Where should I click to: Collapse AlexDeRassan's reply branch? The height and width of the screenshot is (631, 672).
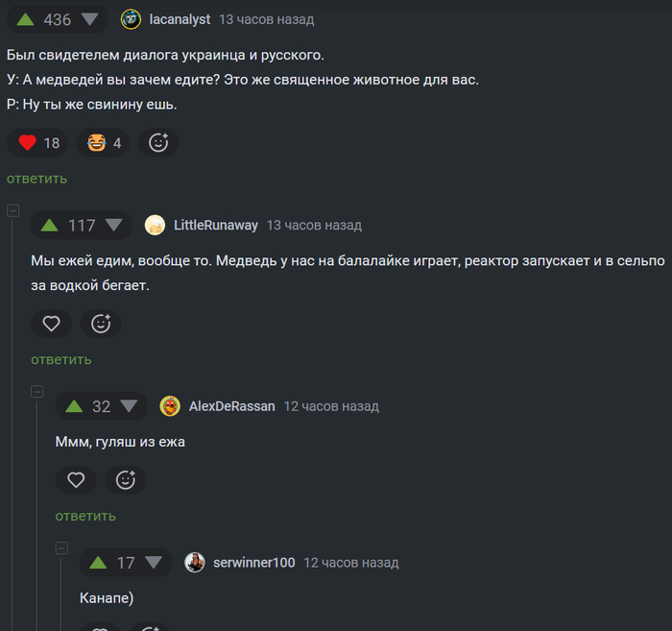37,392
